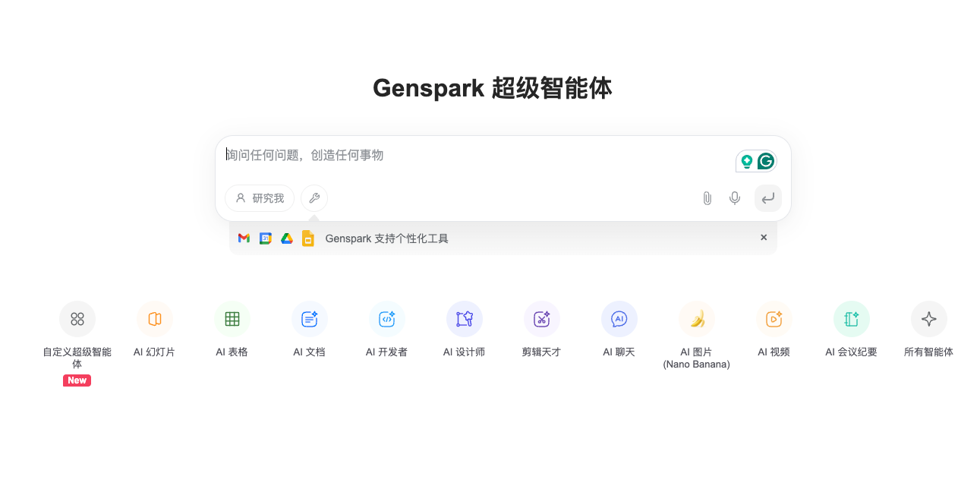The image size is (980, 483).
Task: Open the 所有智能体 all agents icon
Action: click(x=929, y=319)
